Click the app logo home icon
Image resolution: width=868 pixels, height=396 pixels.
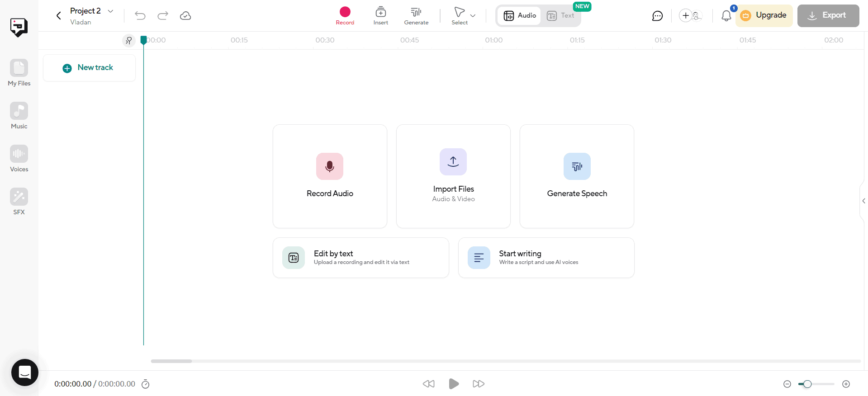click(x=19, y=27)
